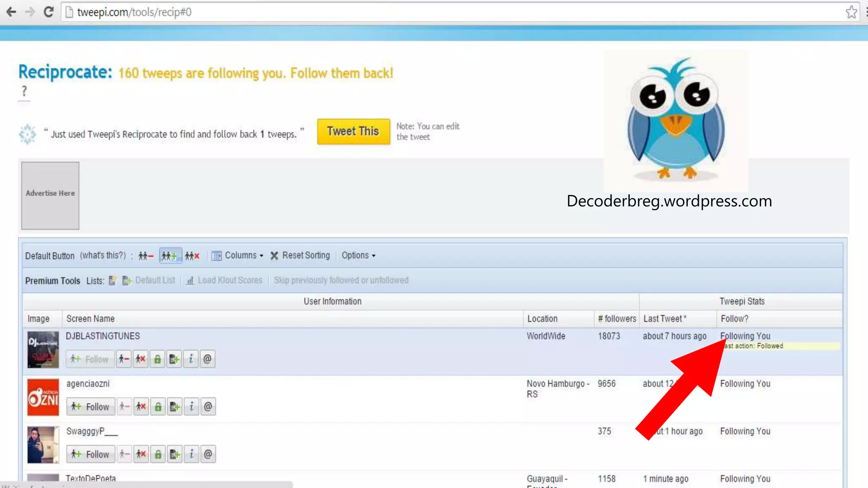Image resolution: width=868 pixels, height=488 pixels.
Task: Open the info icon for agenciaozni
Action: point(191,407)
